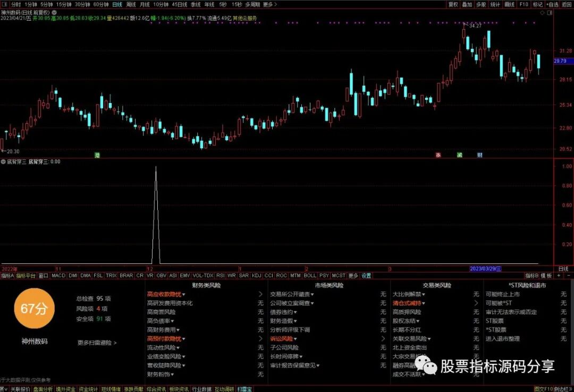This screenshot has width=574, height=392.
Task: Select the 周线 weekly period tab
Action: [x=131, y=4]
